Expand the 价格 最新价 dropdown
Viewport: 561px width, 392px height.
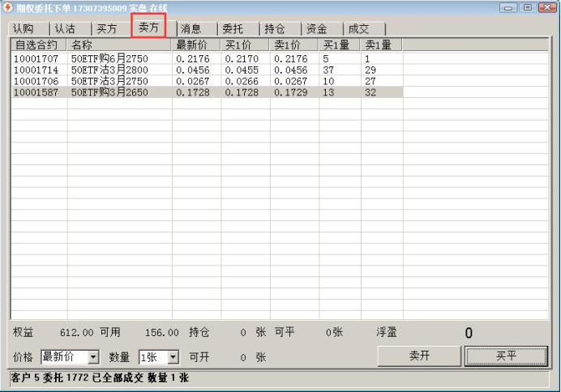[x=93, y=357]
